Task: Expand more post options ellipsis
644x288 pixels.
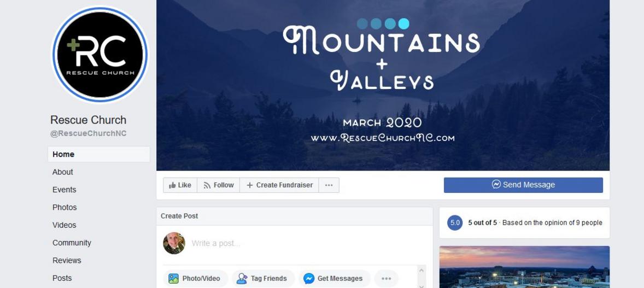Action: click(x=386, y=279)
